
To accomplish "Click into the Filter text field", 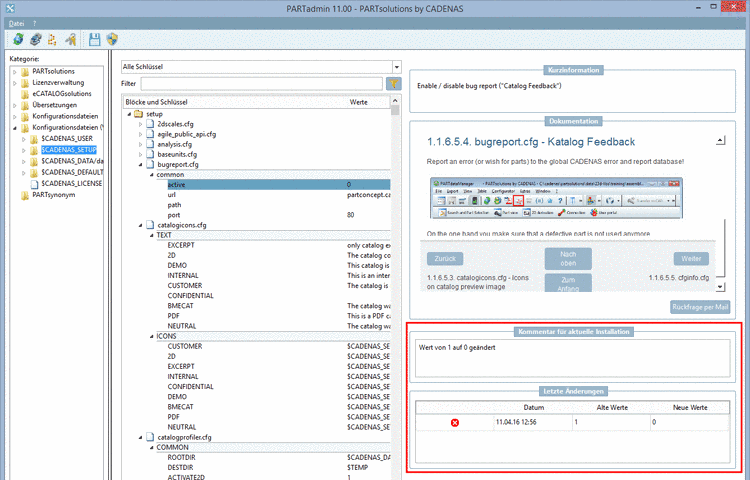I will coord(262,84).
